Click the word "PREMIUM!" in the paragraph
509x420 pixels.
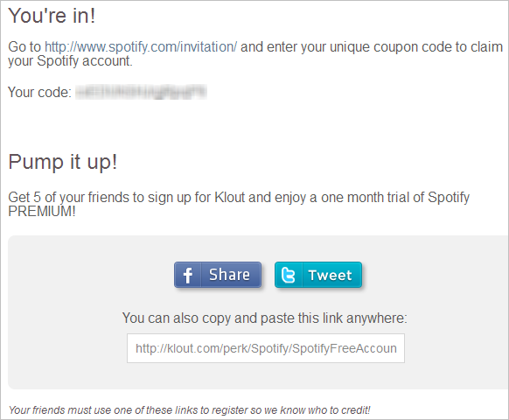(x=42, y=212)
